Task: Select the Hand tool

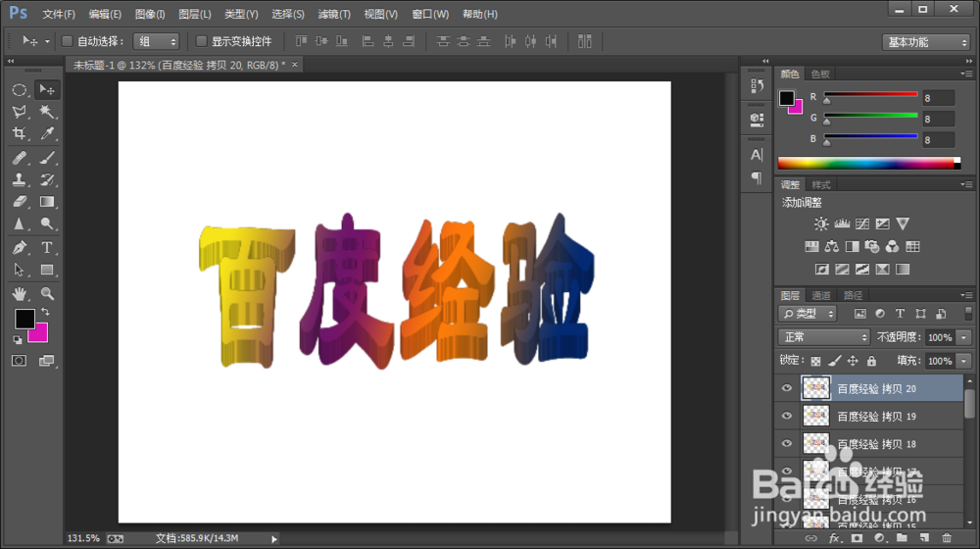Action: (x=20, y=293)
